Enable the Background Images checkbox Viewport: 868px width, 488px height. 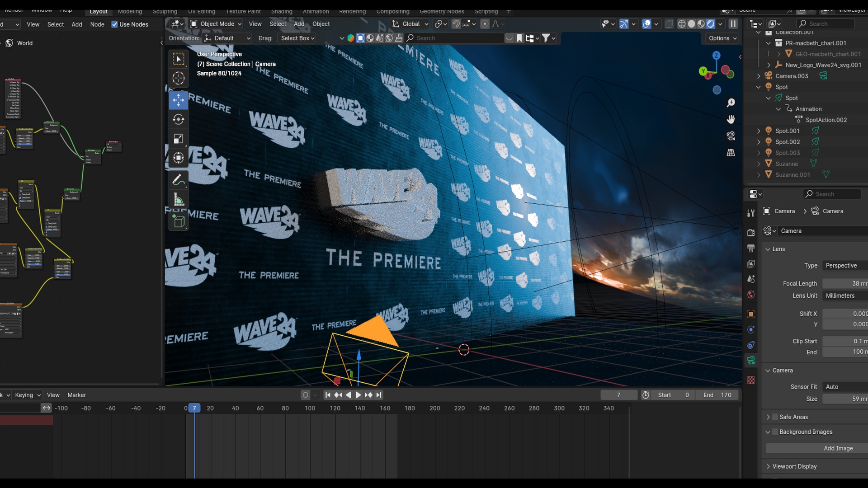click(x=775, y=432)
